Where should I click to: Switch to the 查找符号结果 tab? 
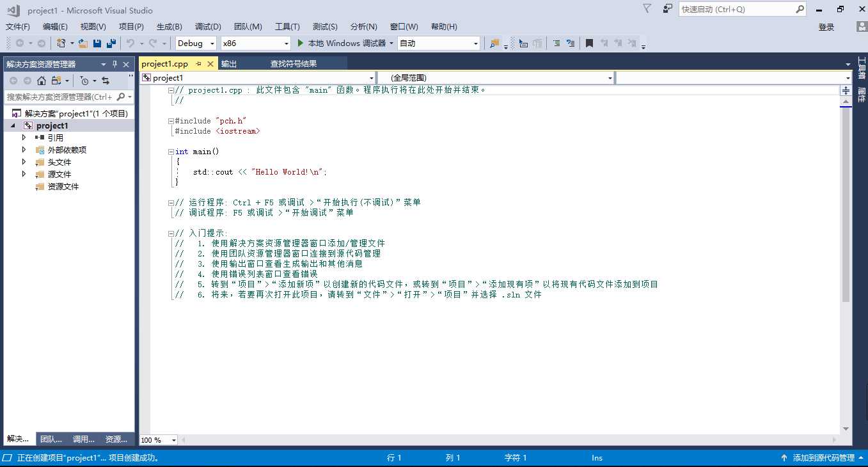click(294, 64)
